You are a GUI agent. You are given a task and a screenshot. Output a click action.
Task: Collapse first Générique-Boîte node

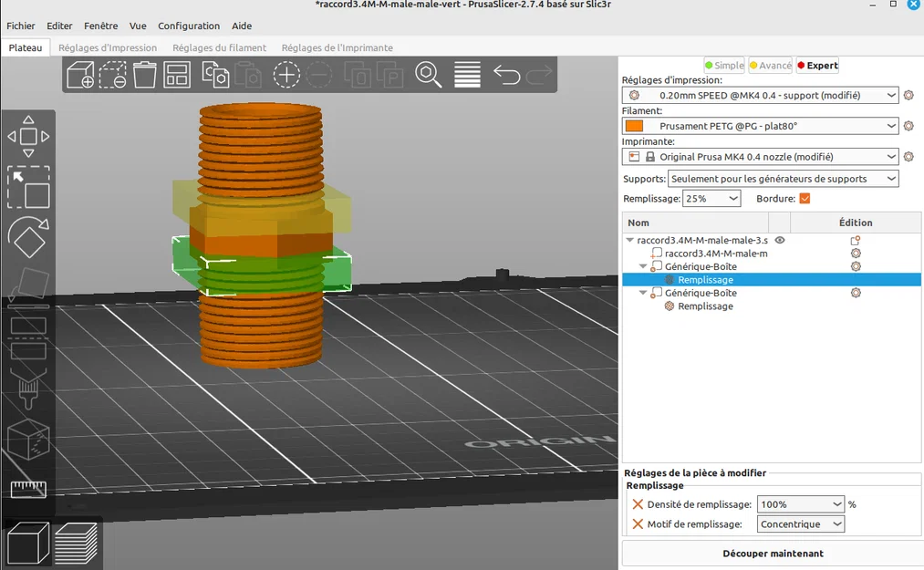643,266
